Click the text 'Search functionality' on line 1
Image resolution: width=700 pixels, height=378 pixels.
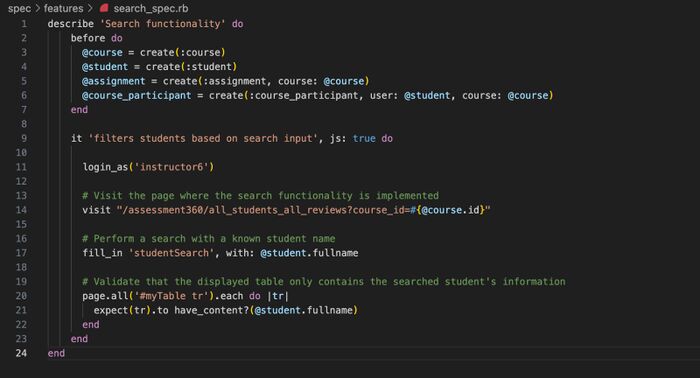pyautogui.click(x=162, y=24)
